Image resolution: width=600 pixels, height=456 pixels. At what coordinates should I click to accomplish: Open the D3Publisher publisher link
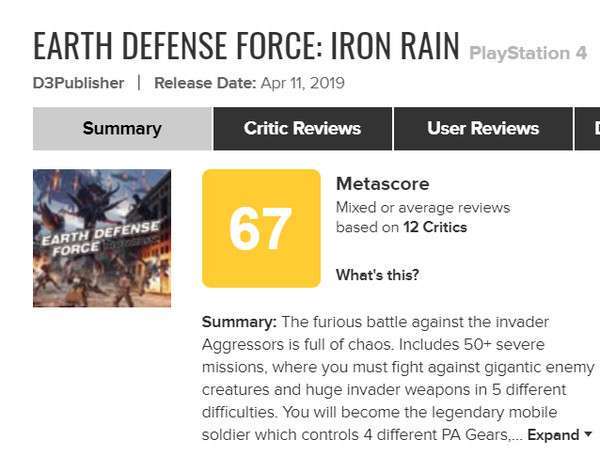point(78,83)
